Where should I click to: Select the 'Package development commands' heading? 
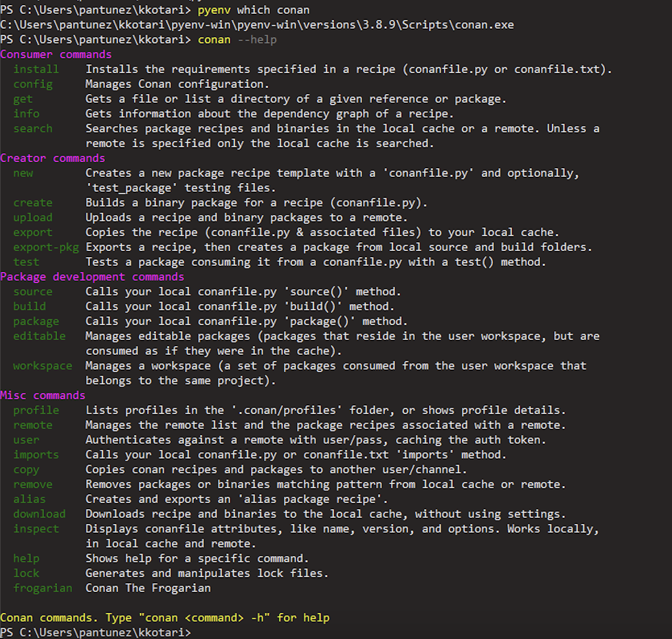coord(92,277)
